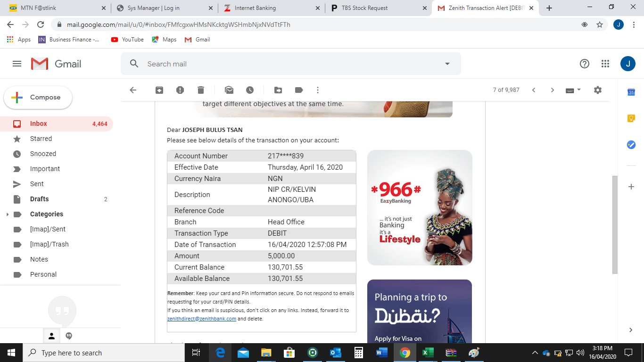Image resolution: width=644 pixels, height=362 pixels.
Task: Open Google Tasks side panel
Action: [631, 145]
